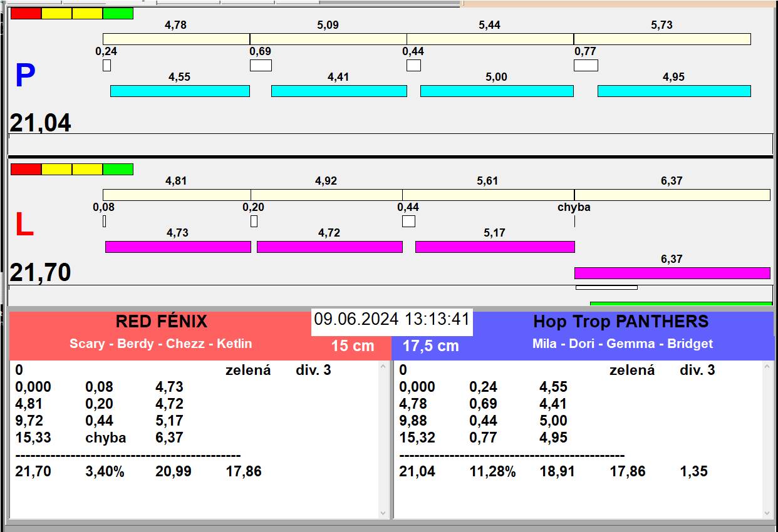
Task: Click the blue P lane letter
Action: tap(25, 76)
